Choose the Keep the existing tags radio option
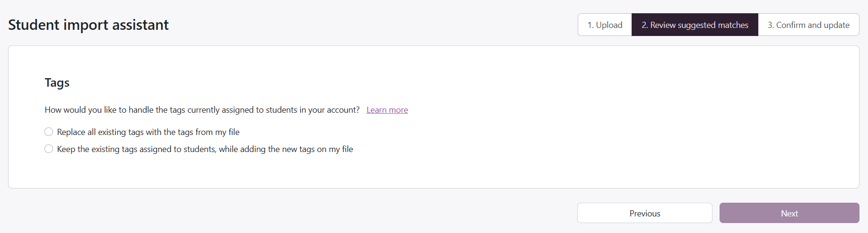This screenshot has height=233, width=868. pos(49,149)
